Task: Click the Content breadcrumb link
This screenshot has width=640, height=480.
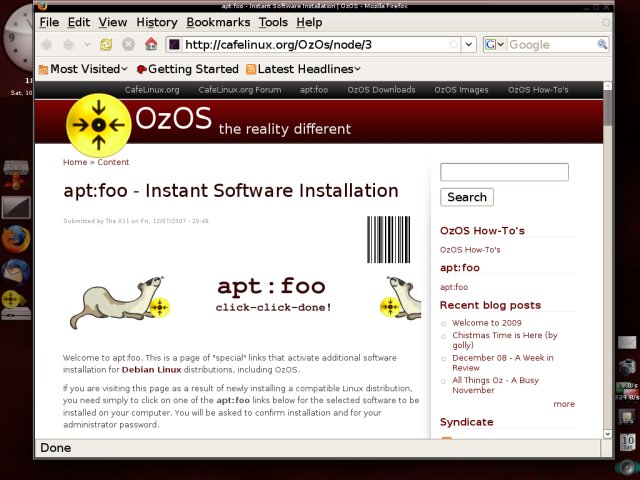Action: (x=113, y=162)
